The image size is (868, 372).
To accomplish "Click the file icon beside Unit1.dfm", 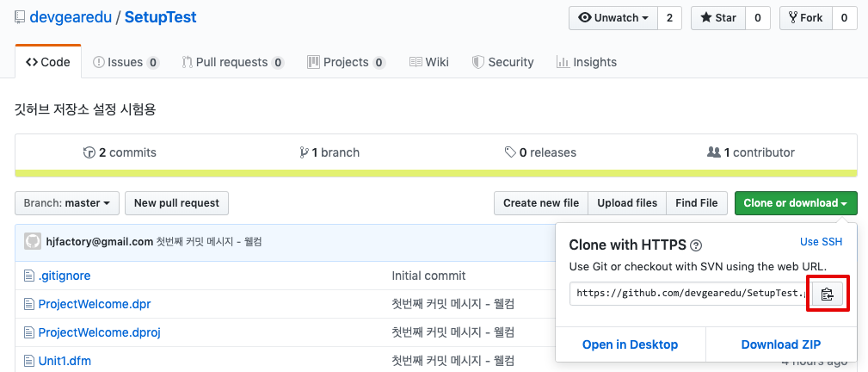I will click(x=28, y=362).
